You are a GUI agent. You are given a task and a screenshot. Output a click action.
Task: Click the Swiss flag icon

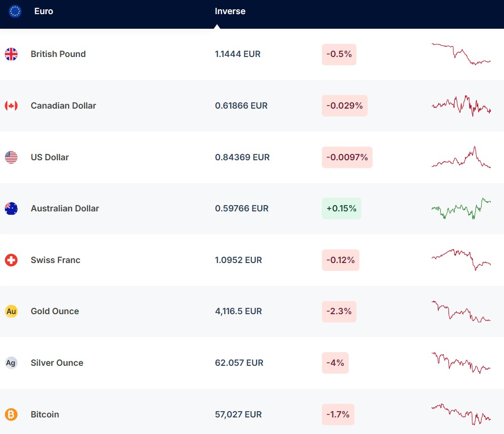pyautogui.click(x=11, y=260)
